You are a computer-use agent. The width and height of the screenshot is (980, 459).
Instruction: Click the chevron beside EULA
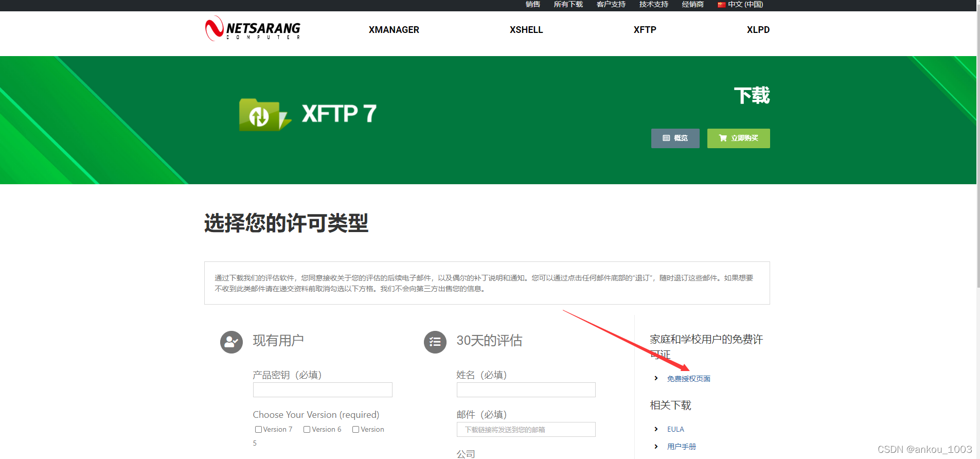click(x=656, y=429)
